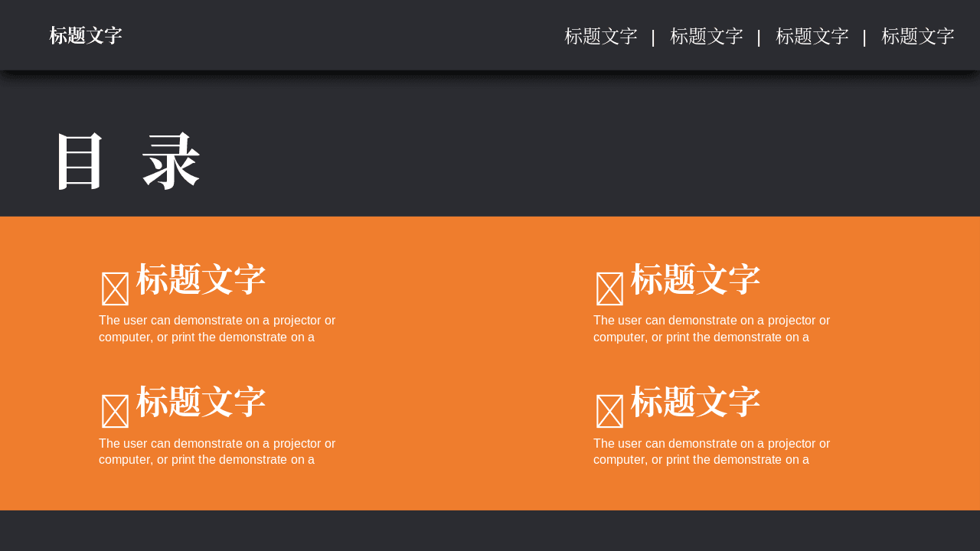Click the lower-right section's description paragraph
Screen dimensions: 980x551
pyautogui.click(x=712, y=452)
